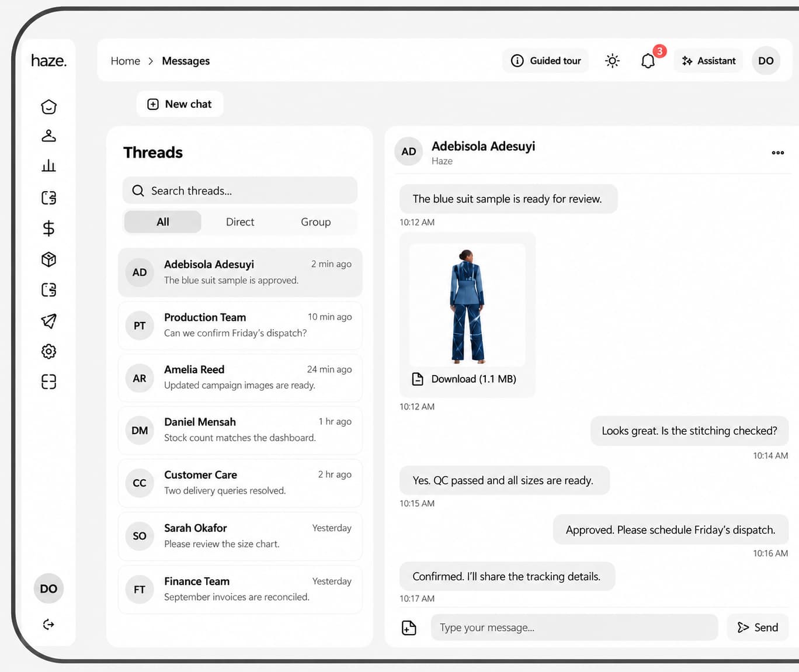Click the search magnifier icon in Threads
Viewport: 799px width, 672px height.
click(x=138, y=190)
